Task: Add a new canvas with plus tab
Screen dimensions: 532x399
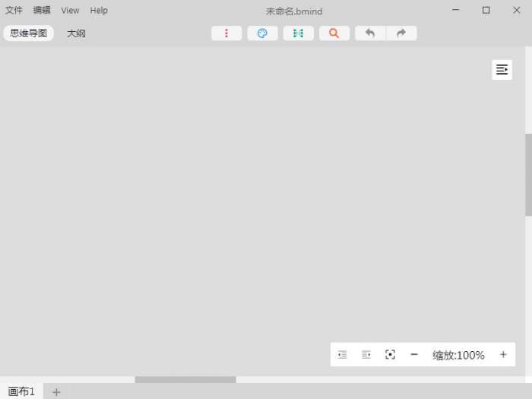Action: (56, 393)
